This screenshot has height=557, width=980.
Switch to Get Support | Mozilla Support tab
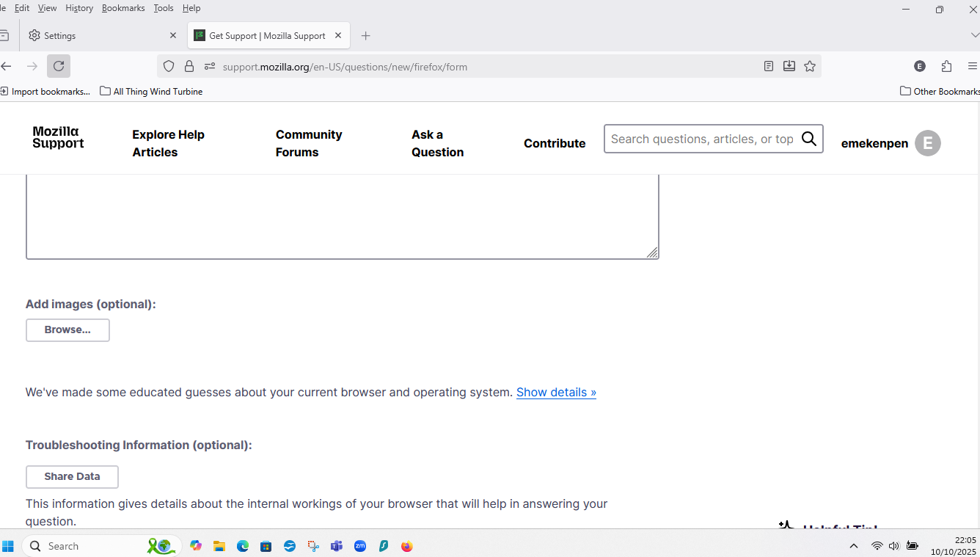(269, 35)
